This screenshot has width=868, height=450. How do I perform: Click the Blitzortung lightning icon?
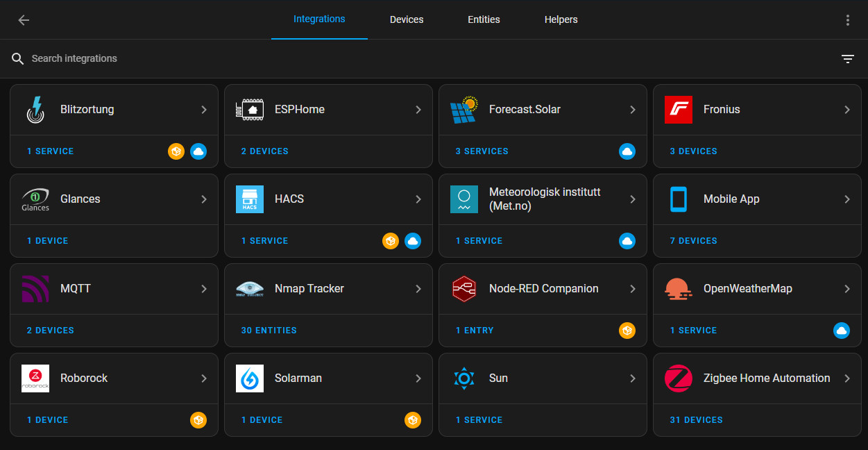pos(35,110)
